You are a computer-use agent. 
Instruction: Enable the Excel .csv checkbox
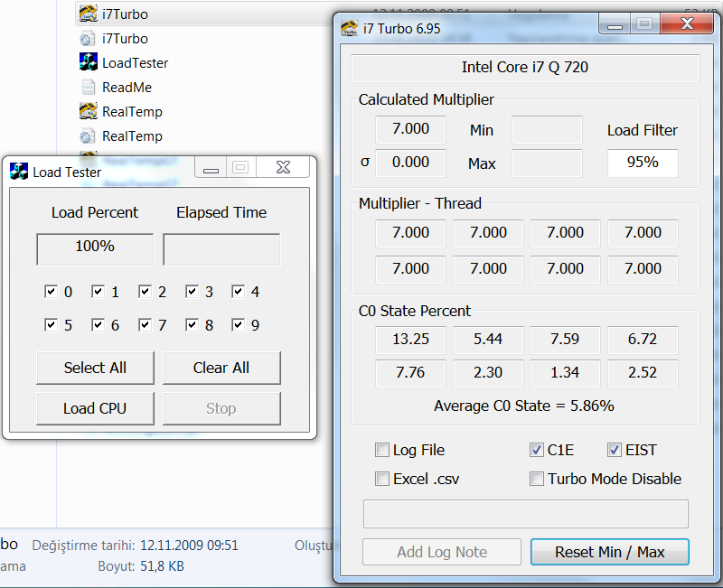point(381,479)
